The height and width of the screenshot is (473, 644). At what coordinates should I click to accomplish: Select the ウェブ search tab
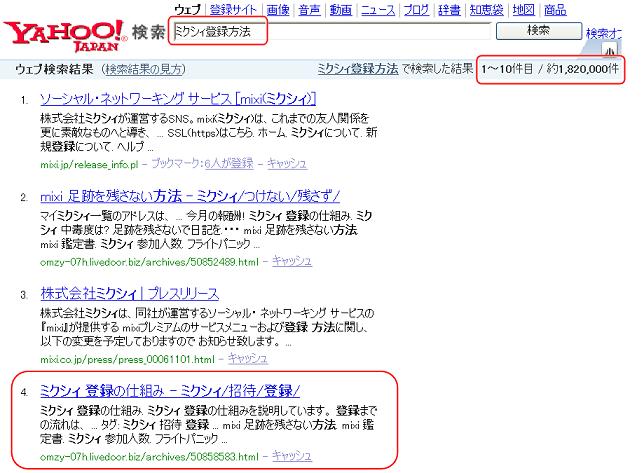coord(188,9)
